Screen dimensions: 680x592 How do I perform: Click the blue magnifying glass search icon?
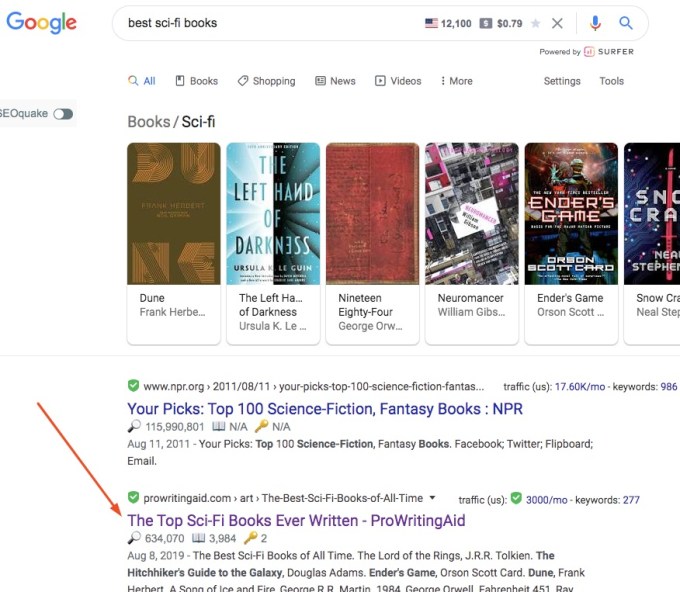[626, 23]
